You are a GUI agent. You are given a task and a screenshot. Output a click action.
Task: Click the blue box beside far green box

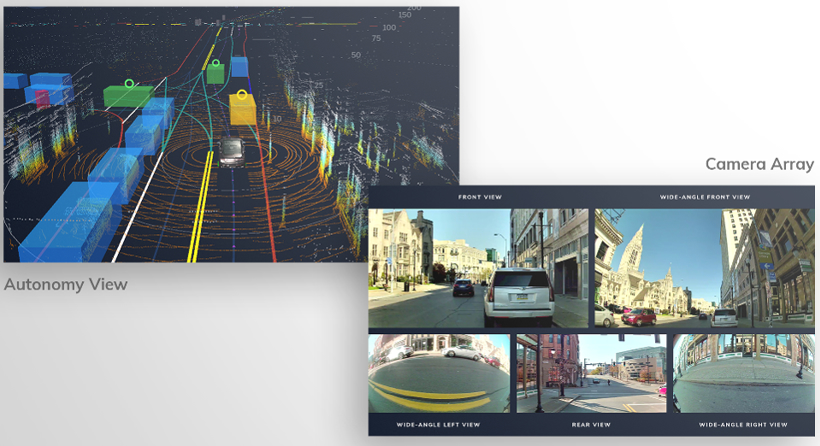[x=239, y=67]
